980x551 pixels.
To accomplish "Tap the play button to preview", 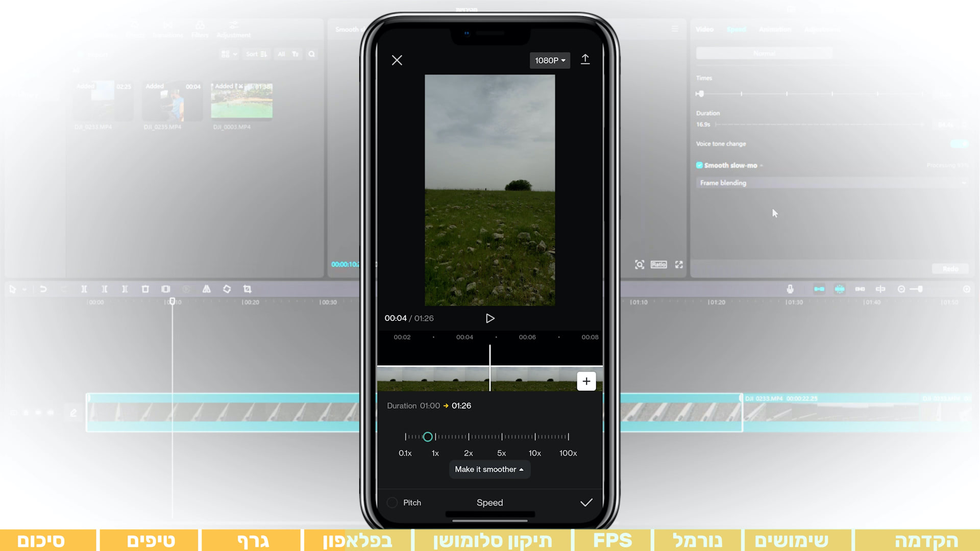I will coord(490,318).
